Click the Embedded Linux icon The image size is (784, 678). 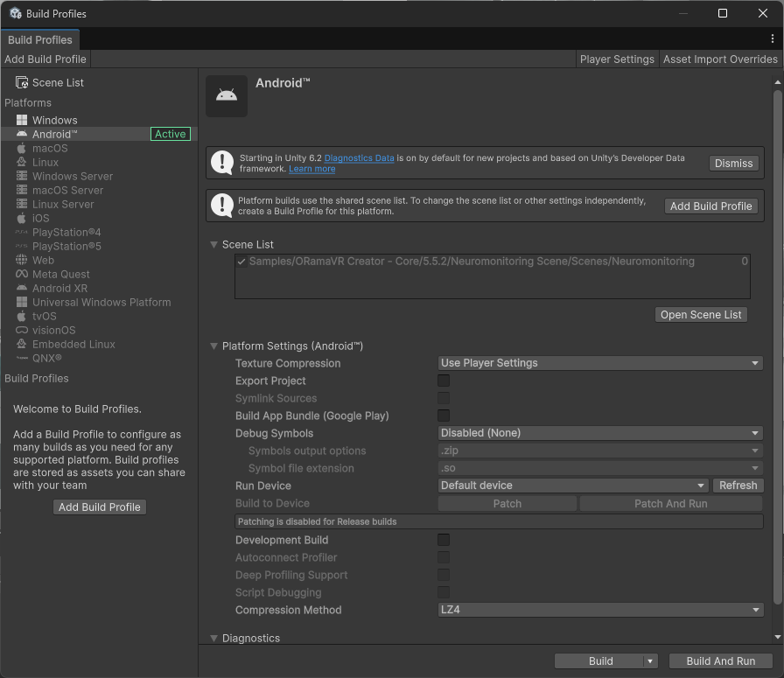coord(22,344)
